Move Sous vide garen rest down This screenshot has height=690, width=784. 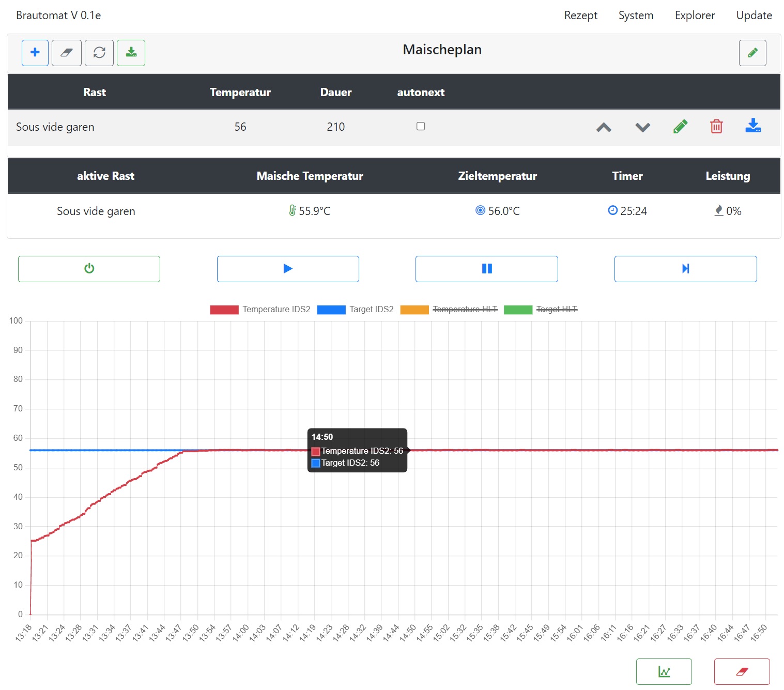642,127
